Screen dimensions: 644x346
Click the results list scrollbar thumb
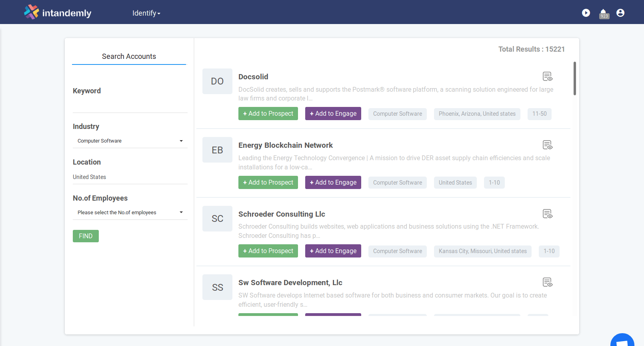click(x=575, y=78)
